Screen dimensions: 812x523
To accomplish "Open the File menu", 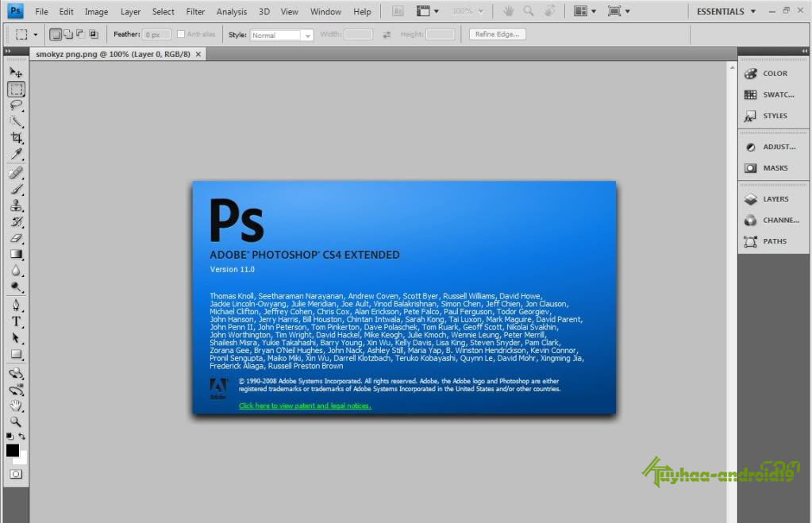I will click(x=41, y=11).
